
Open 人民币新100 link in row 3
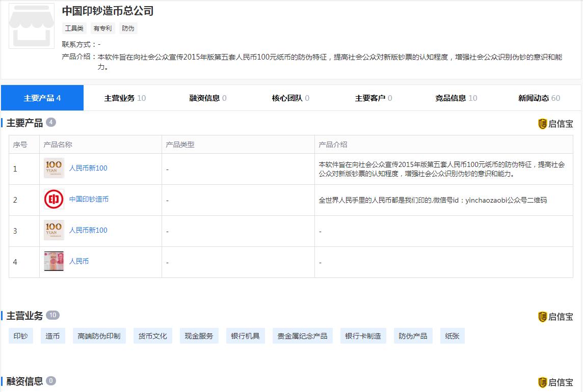88,230
